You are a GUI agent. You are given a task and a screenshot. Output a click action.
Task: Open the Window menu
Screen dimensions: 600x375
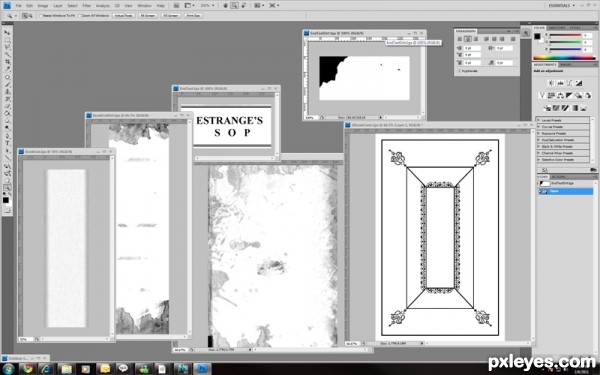pyautogui.click(x=144, y=6)
